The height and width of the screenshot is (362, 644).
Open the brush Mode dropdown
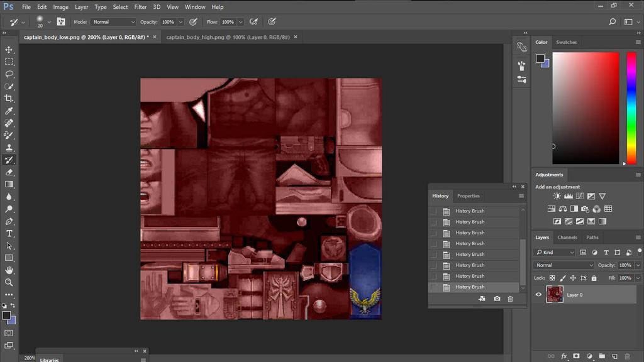[x=113, y=22]
